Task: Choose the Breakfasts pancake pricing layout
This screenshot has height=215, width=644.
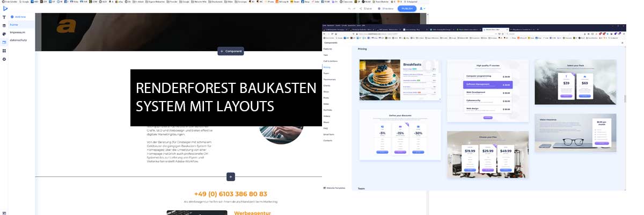Action: [x=400, y=80]
